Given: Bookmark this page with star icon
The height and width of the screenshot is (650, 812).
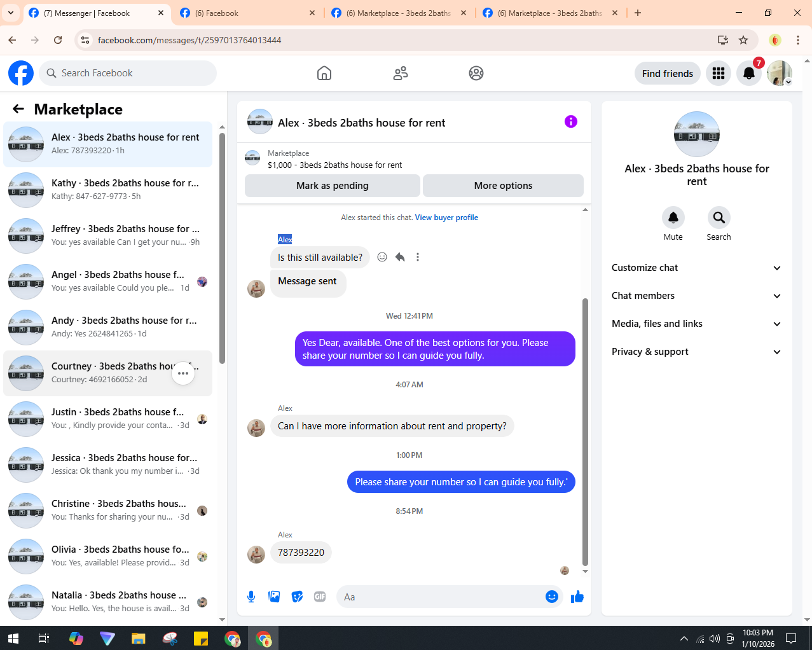Looking at the screenshot, I should [x=743, y=40].
